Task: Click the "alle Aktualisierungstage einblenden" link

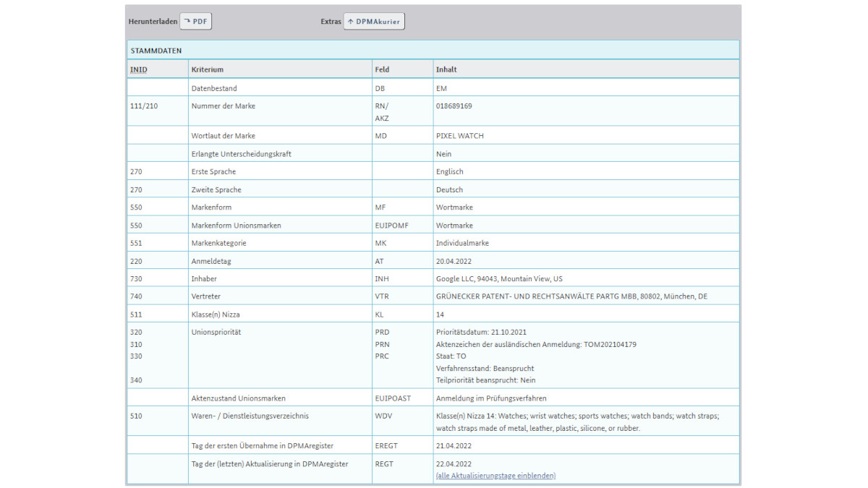Action: point(495,476)
